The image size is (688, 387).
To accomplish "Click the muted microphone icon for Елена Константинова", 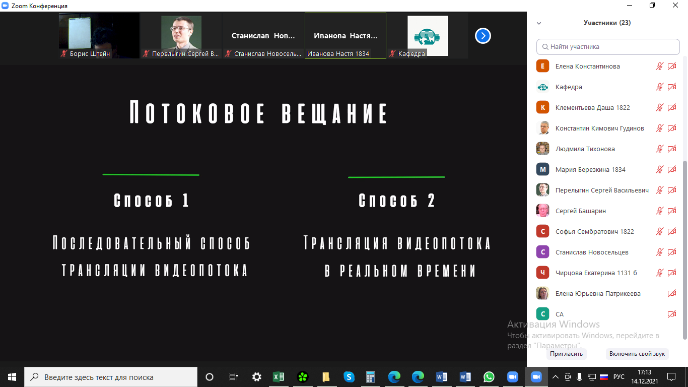I will pyautogui.click(x=659, y=66).
